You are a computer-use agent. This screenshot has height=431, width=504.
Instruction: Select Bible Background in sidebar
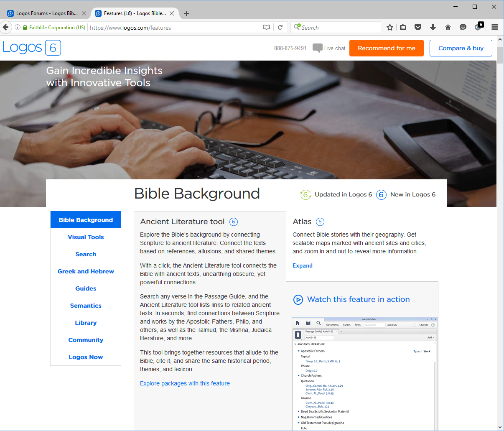point(86,220)
